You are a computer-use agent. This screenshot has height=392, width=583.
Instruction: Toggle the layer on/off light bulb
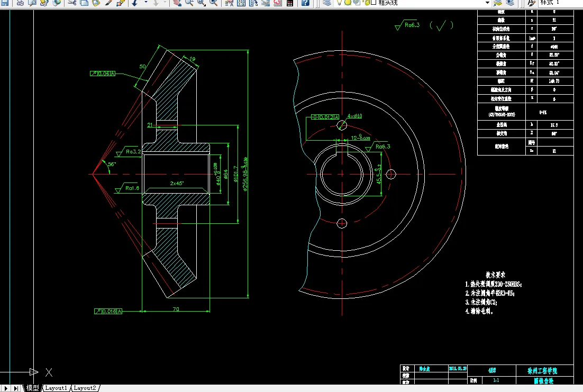tap(339, 3)
